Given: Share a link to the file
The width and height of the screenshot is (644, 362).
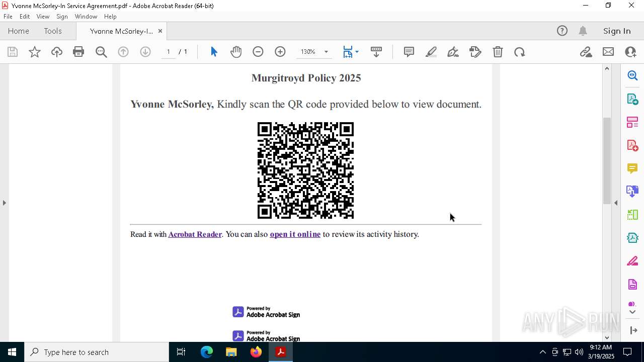Looking at the screenshot, I should coord(586,52).
